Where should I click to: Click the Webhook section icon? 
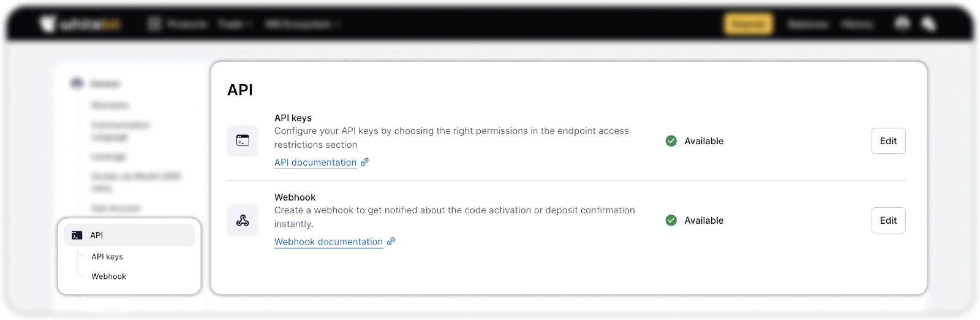243,221
